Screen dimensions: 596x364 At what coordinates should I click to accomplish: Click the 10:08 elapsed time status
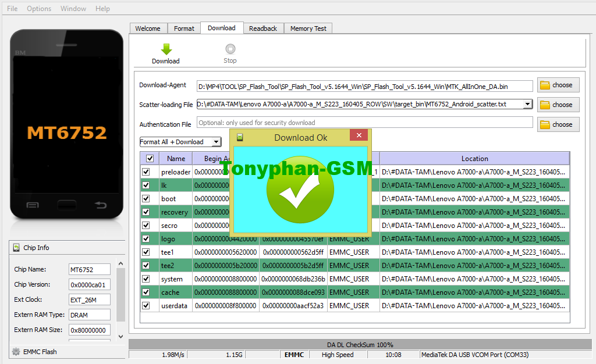coord(393,355)
